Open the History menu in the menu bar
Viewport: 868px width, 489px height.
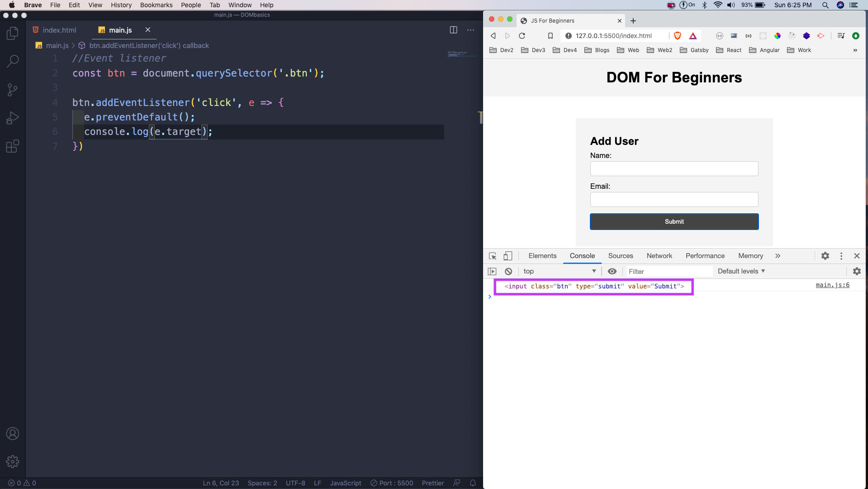(121, 5)
